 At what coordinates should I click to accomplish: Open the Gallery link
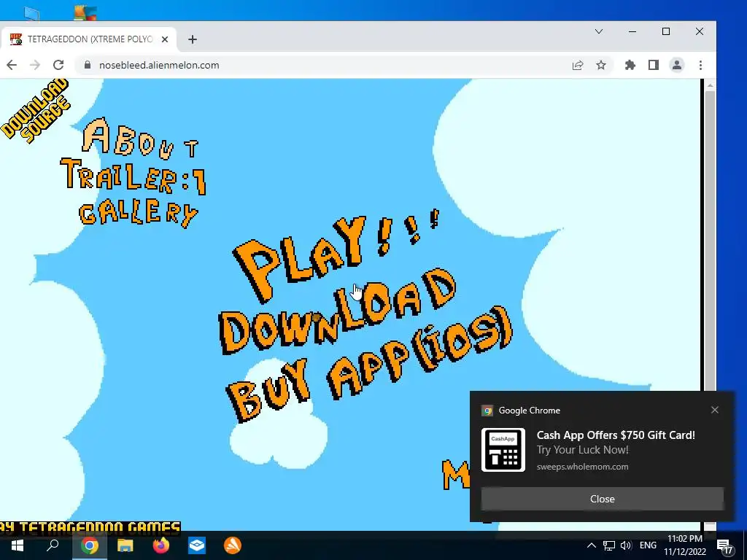point(138,214)
